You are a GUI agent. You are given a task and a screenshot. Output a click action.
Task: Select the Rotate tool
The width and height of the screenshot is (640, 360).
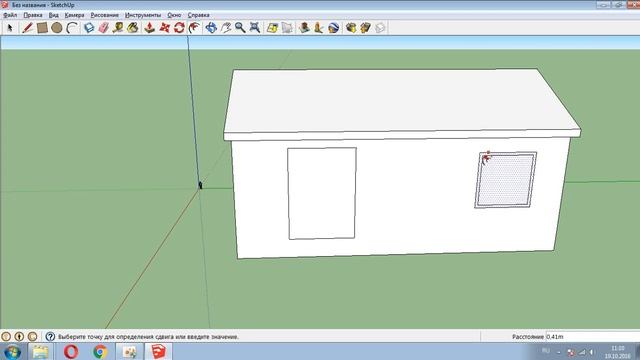coord(179,28)
